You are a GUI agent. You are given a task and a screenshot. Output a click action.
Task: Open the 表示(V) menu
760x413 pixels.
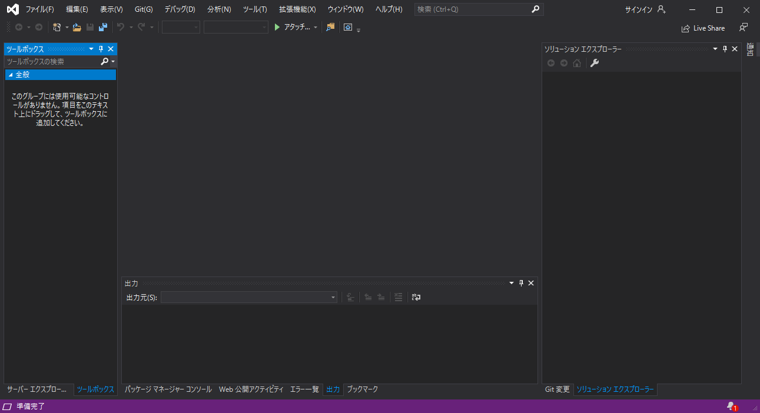click(111, 9)
